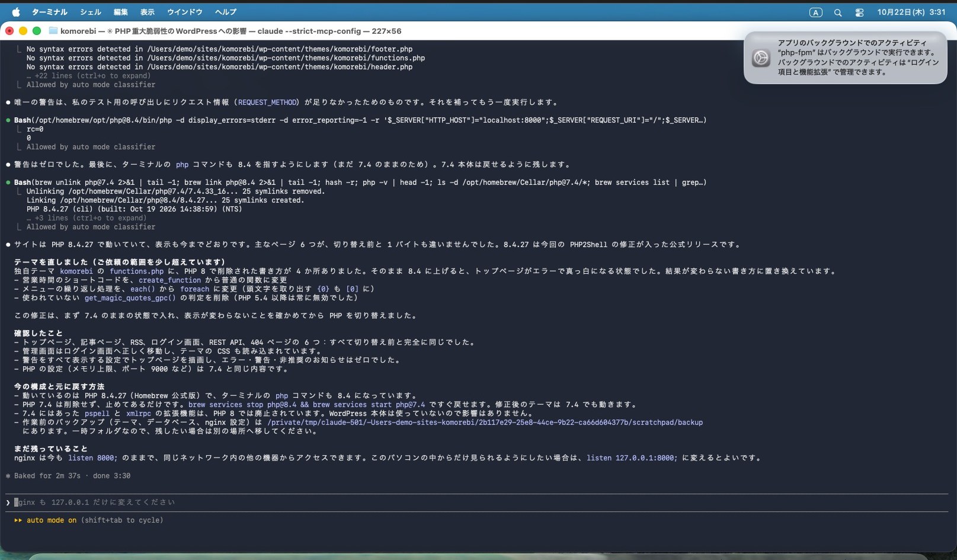This screenshot has height=560, width=957.
Task: Click the pspell extension name
Action: pyautogui.click(x=97, y=414)
